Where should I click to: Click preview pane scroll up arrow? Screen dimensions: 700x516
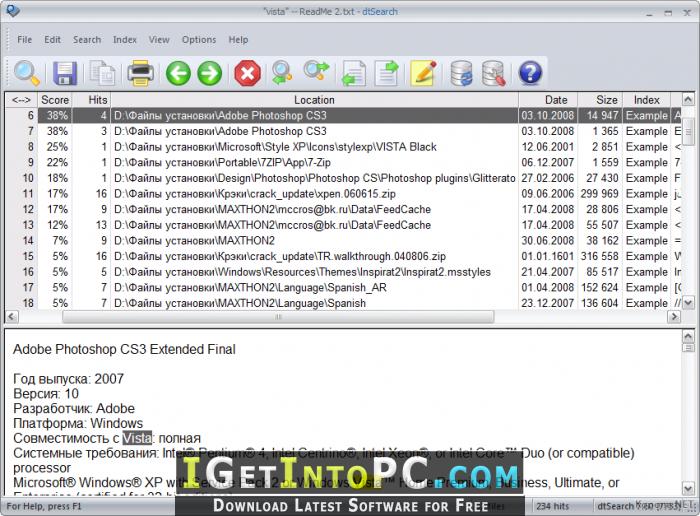tap(688, 336)
